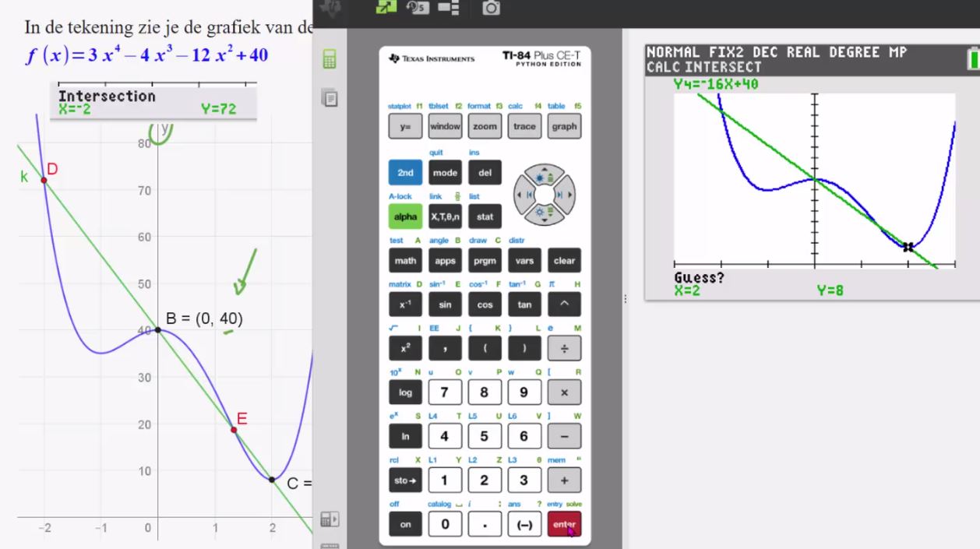Click the down arrow on calculator d-pad
The height and width of the screenshot is (549, 980).
pyautogui.click(x=544, y=212)
